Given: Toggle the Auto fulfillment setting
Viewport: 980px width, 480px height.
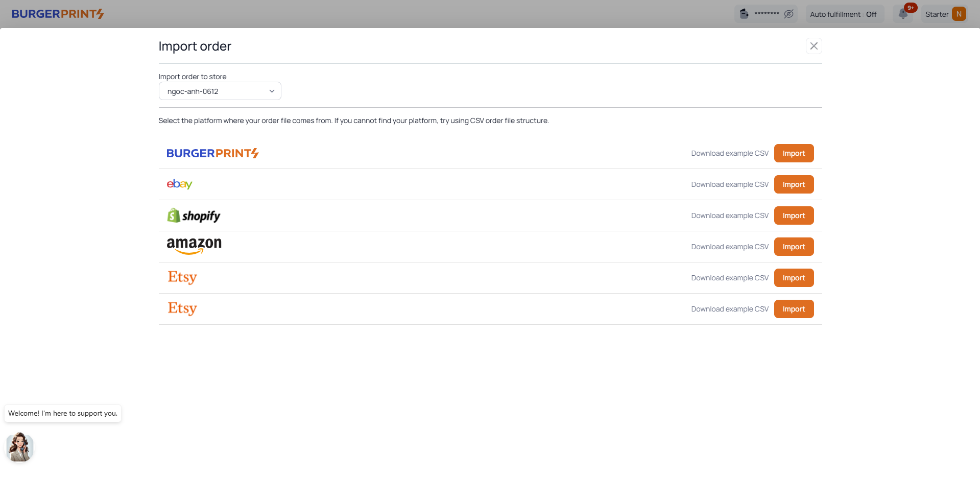Looking at the screenshot, I should 843,14.
